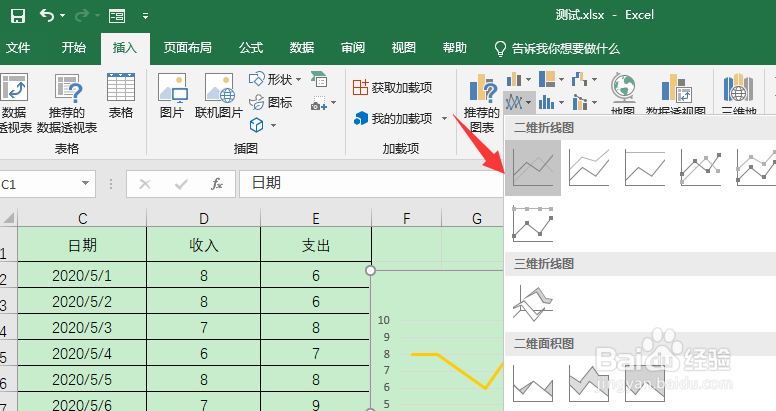This screenshot has width=776, height=411.
Task: Click 推荐的图表 recommended charts
Action: [482, 103]
